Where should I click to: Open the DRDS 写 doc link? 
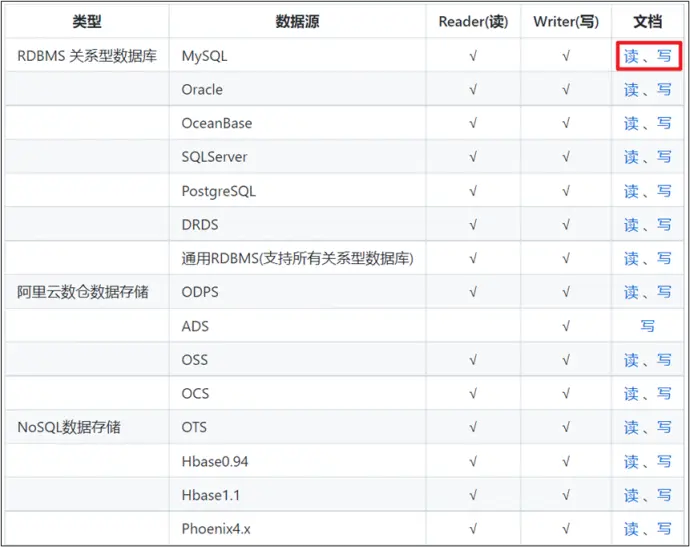click(664, 225)
